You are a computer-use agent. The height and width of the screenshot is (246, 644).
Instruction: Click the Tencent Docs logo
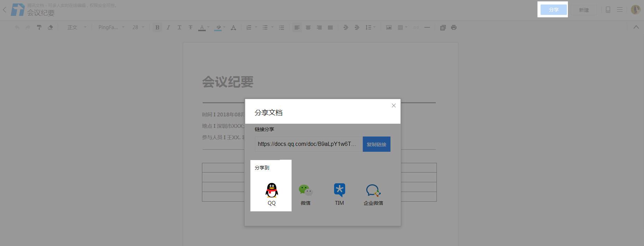pos(18,10)
